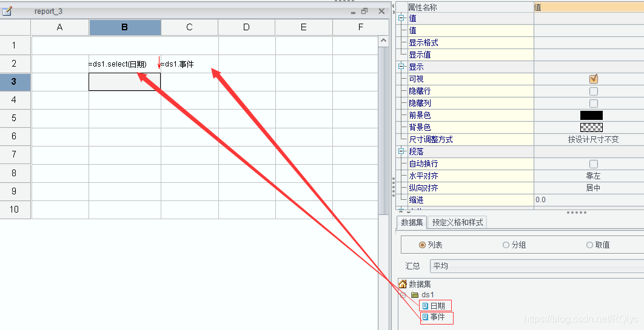Enable the 隐藏列 checkbox
Viewport: 644px width, 330px height.
[x=594, y=104]
